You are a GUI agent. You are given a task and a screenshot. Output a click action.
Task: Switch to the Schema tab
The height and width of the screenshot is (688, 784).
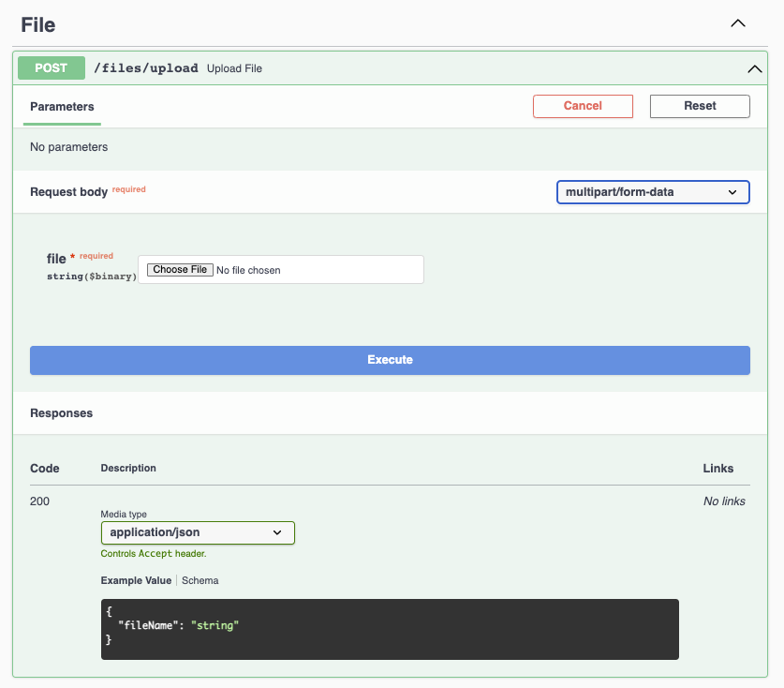[x=200, y=580]
